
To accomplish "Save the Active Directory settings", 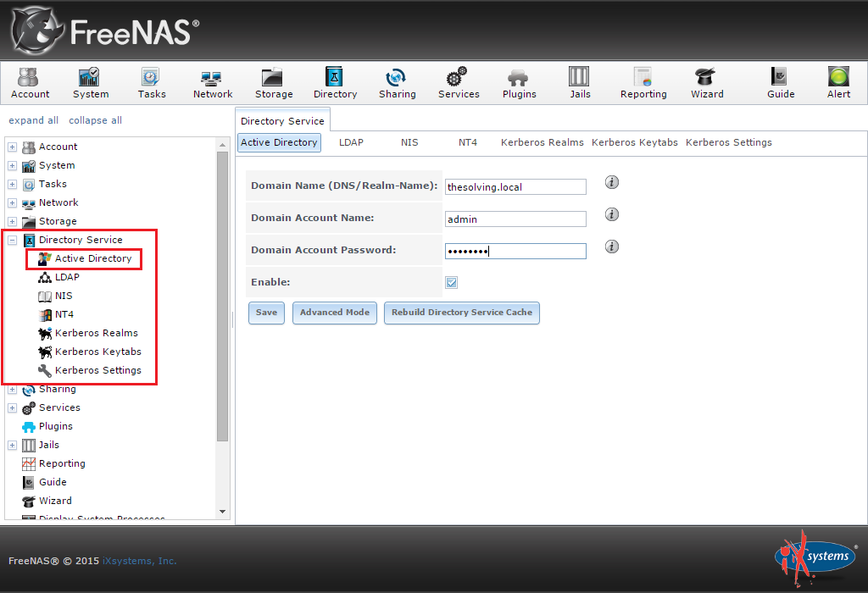I will [x=266, y=313].
